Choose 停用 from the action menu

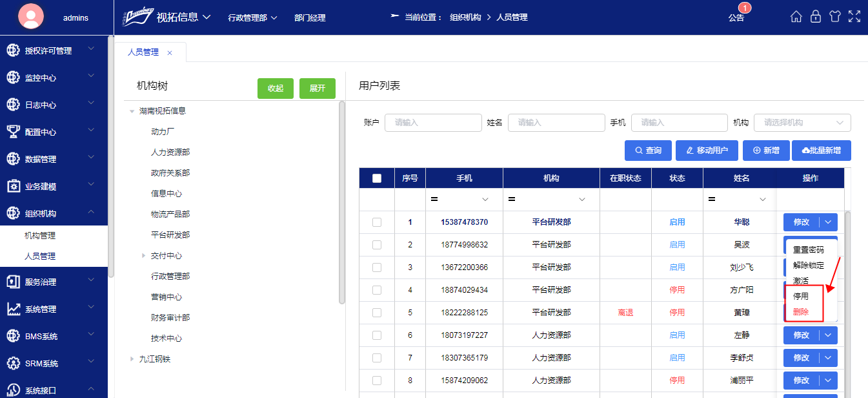[801, 297]
